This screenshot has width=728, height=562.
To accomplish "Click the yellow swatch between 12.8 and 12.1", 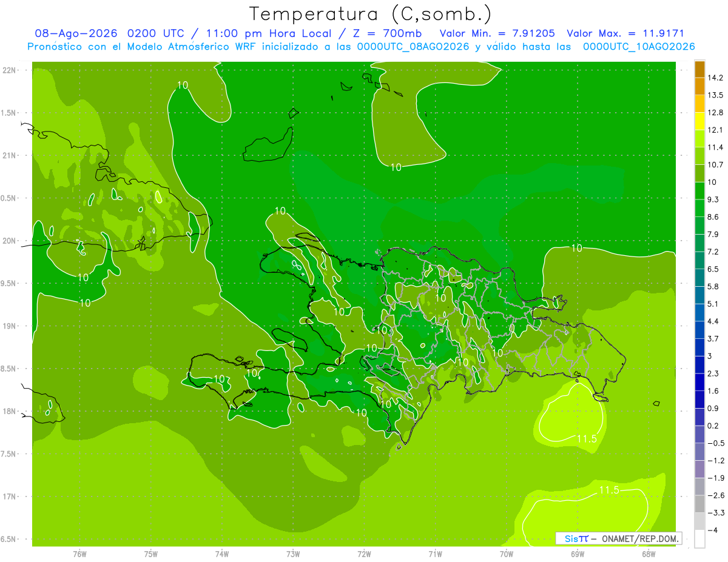I will pos(699,121).
